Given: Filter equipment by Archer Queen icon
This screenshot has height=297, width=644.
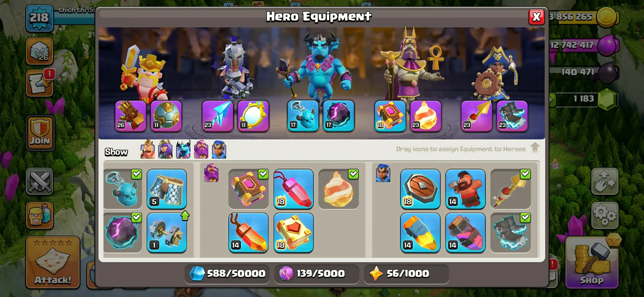Looking at the screenshot, I should point(165,150).
